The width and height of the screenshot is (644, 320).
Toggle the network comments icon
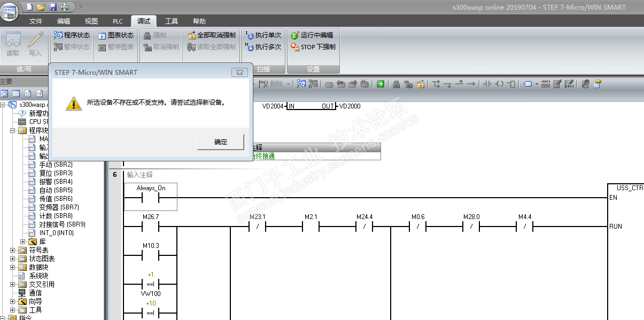coord(569,84)
